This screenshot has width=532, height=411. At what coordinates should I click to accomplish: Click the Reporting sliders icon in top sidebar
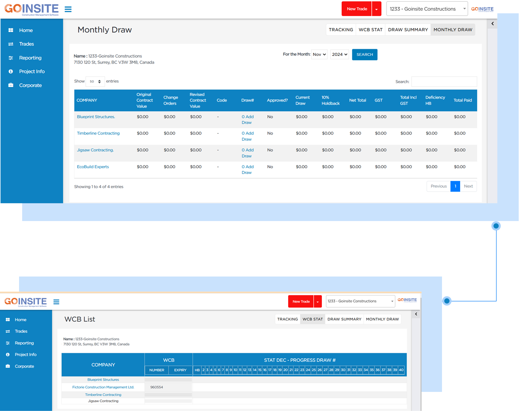point(11,58)
